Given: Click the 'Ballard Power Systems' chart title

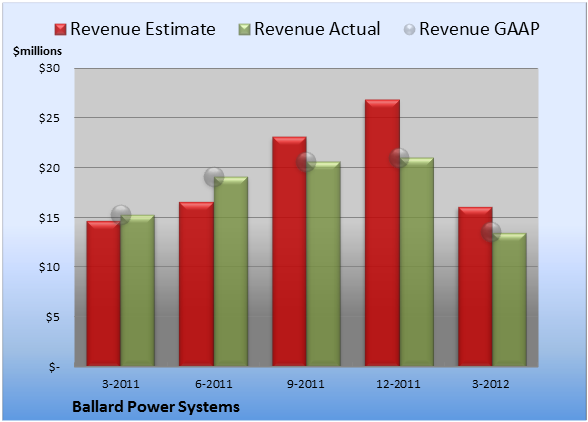Looking at the screenshot, I should click(156, 407).
